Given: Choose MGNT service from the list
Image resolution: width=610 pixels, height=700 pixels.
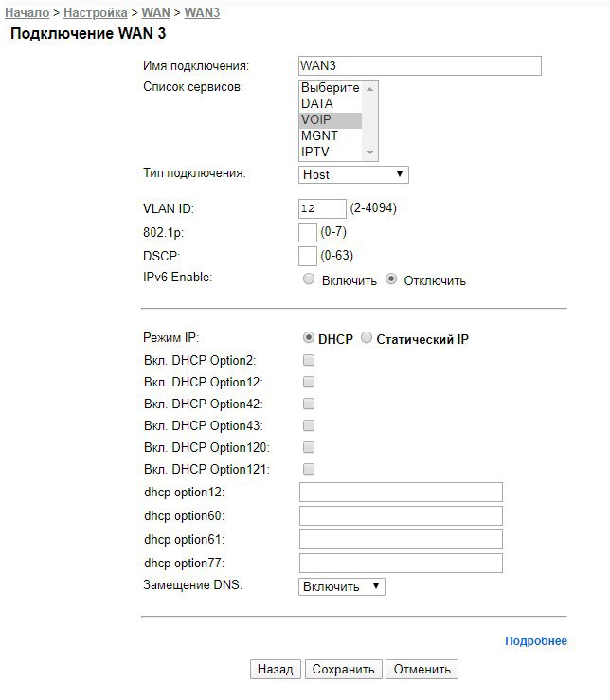Looking at the screenshot, I should pyautogui.click(x=331, y=135).
